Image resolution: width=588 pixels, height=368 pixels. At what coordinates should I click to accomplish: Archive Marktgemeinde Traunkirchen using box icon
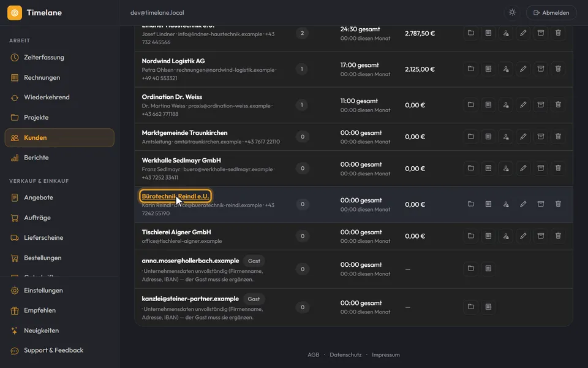[541, 137]
